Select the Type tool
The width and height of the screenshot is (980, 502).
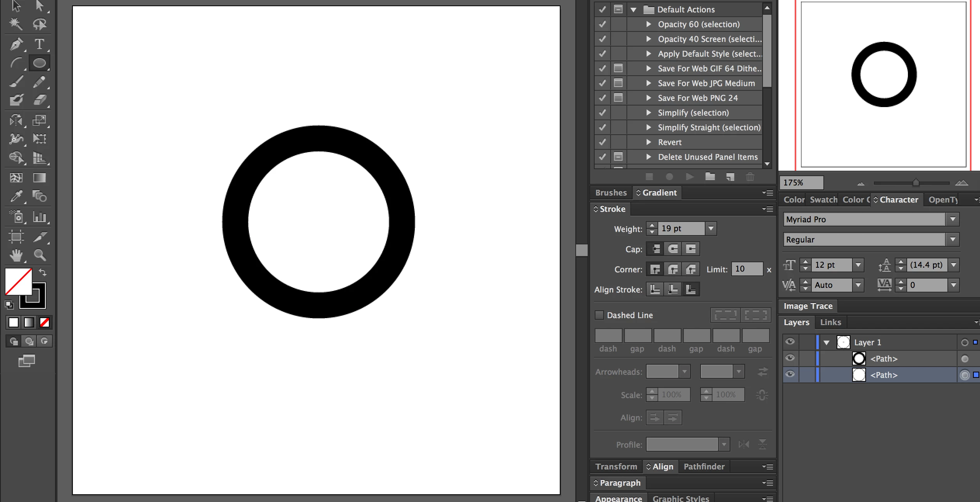[x=39, y=44]
